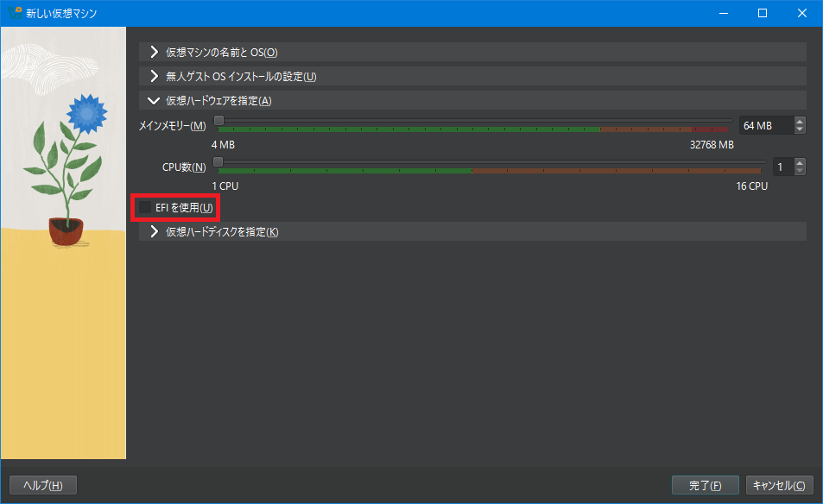Click the 4 MB minimum memory label
823x504 pixels.
pyautogui.click(x=223, y=145)
